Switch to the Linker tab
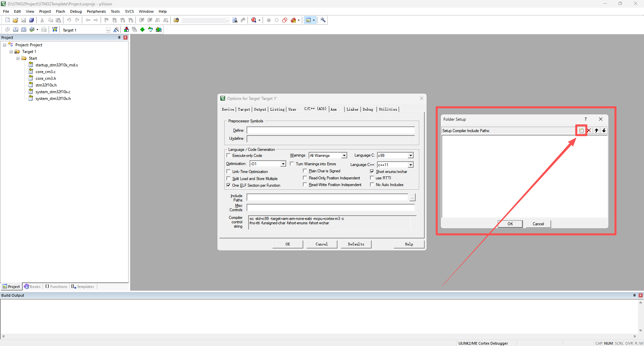 point(352,109)
